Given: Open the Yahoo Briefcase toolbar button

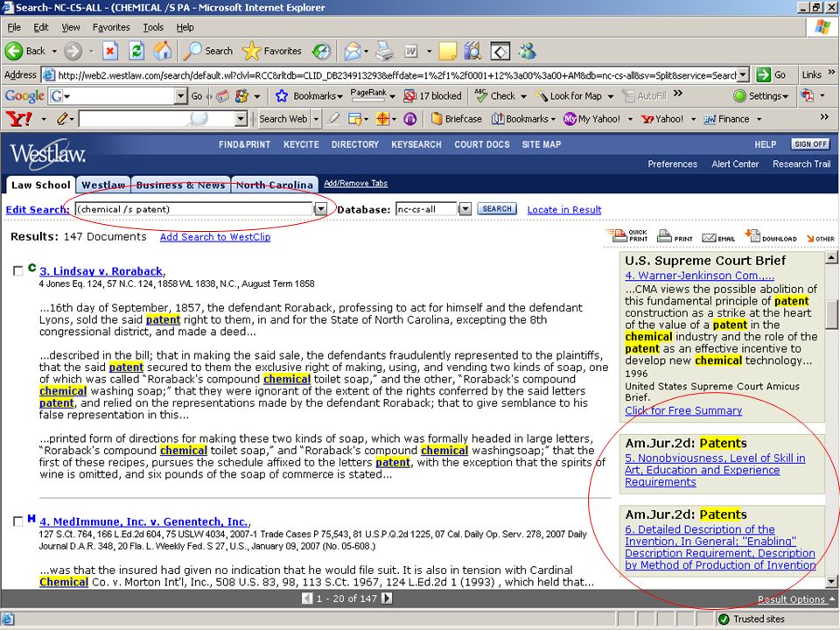Looking at the screenshot, I should click(x=457, y=119).
